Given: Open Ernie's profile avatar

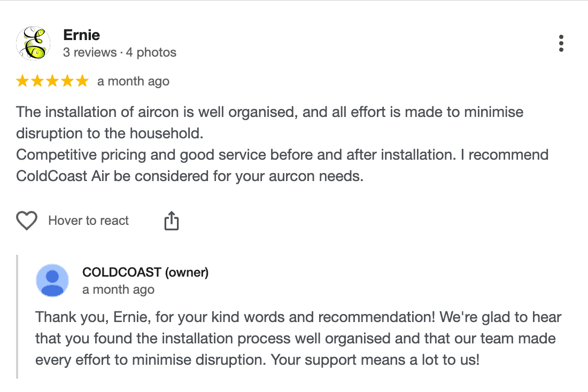Looking at the screenshot, I should point(33,43).
